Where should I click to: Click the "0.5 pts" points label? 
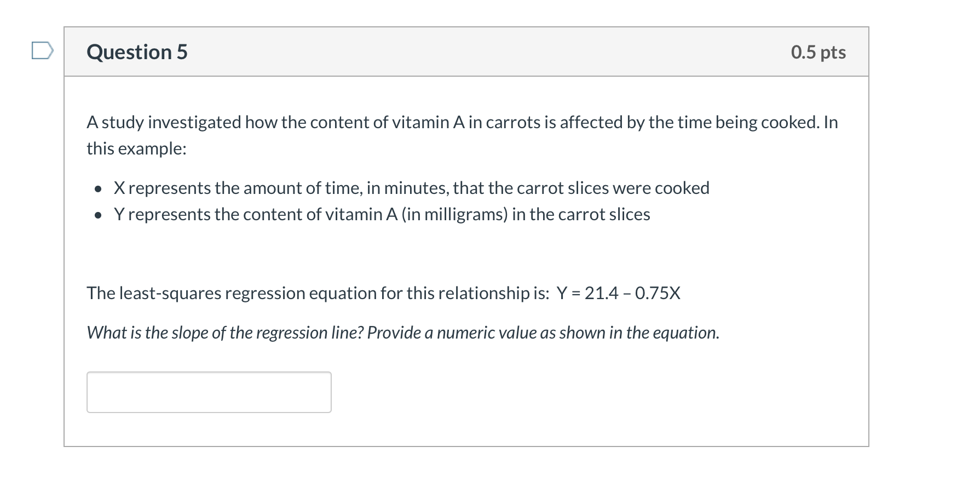(818, 52)
